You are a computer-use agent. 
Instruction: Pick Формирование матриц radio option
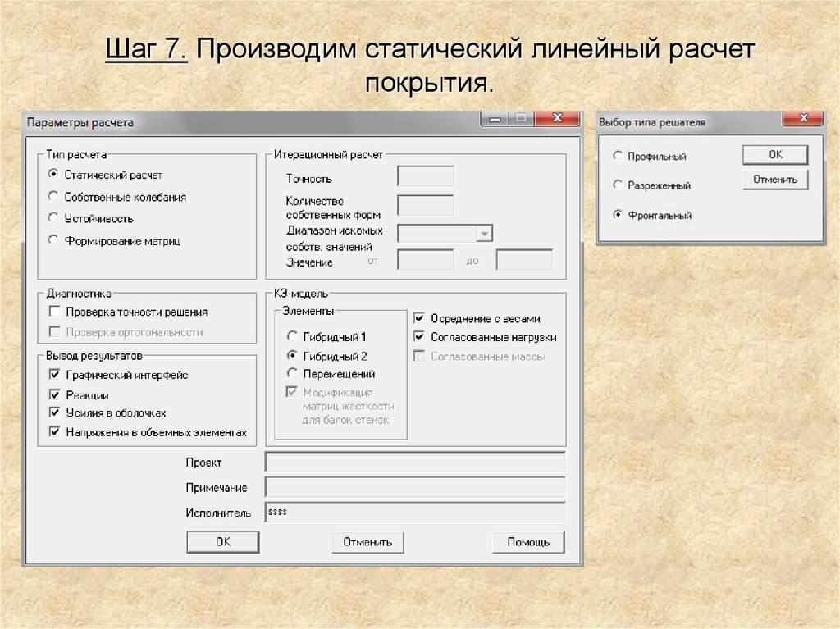[x=53, y=240]
